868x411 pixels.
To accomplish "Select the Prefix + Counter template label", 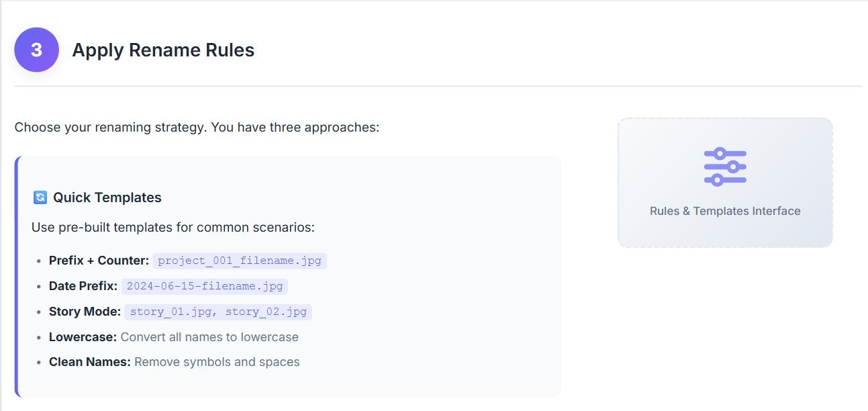I will tap(99, 261).
